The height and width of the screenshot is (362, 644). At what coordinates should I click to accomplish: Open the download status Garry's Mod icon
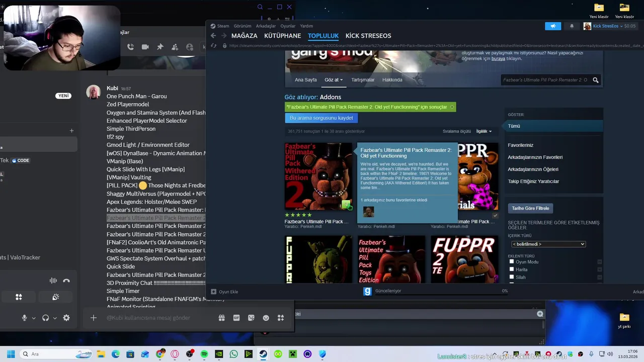(367, 291)
